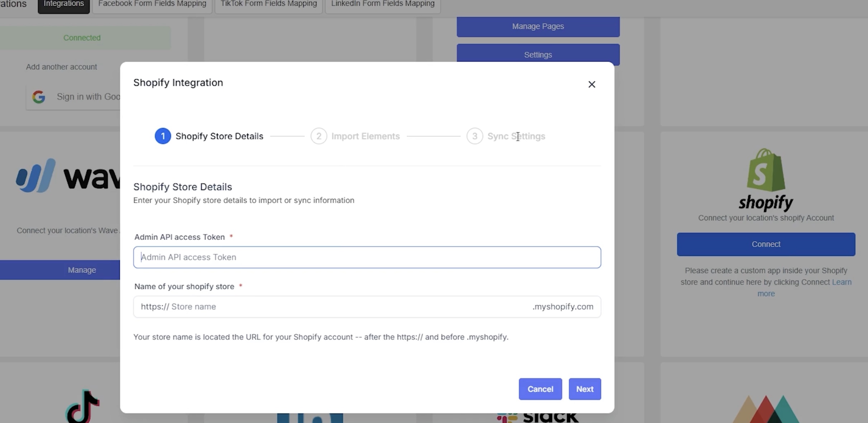This screenshot has width=868, height=423.
Task: Click the step 2 Import Elements circle
Action: [x=319, y=136]
